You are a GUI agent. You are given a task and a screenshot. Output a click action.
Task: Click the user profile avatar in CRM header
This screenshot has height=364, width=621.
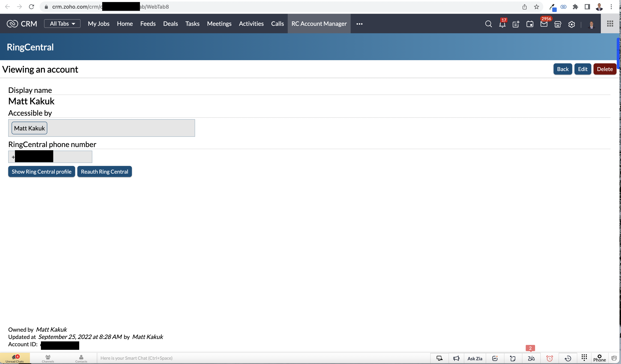[591, 24]
